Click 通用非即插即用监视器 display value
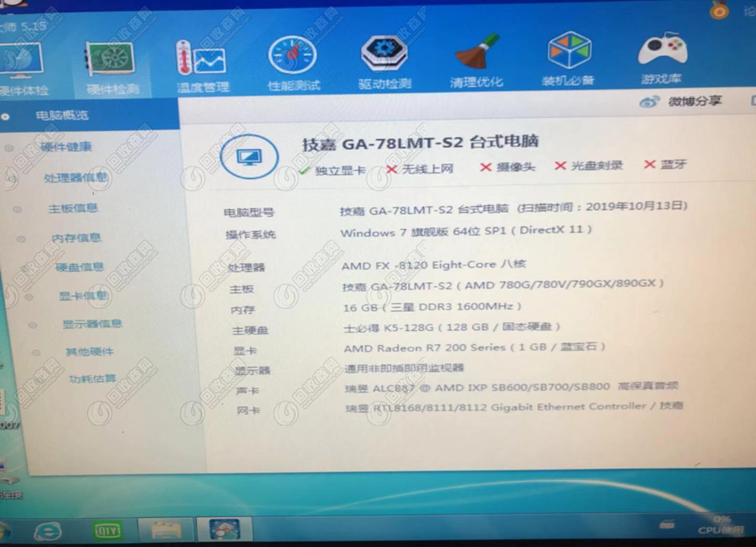The width and height of the screenshot is (756, 547). tap(404, 368)
